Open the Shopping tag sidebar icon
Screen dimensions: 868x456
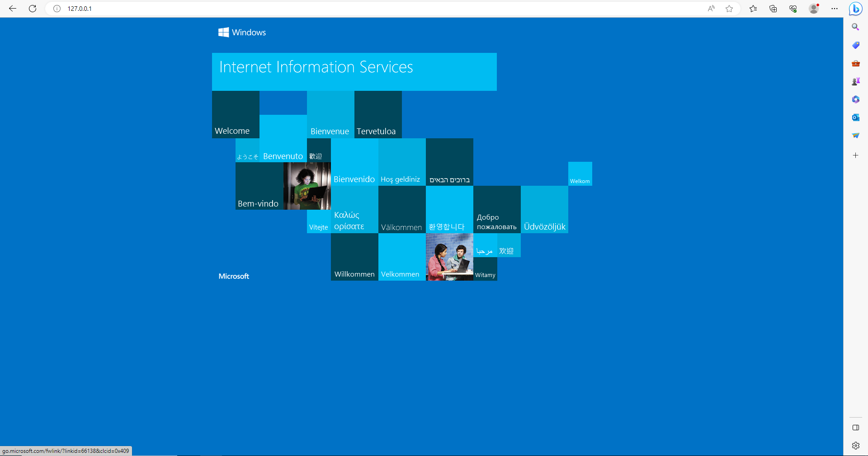tap(855, 45)
